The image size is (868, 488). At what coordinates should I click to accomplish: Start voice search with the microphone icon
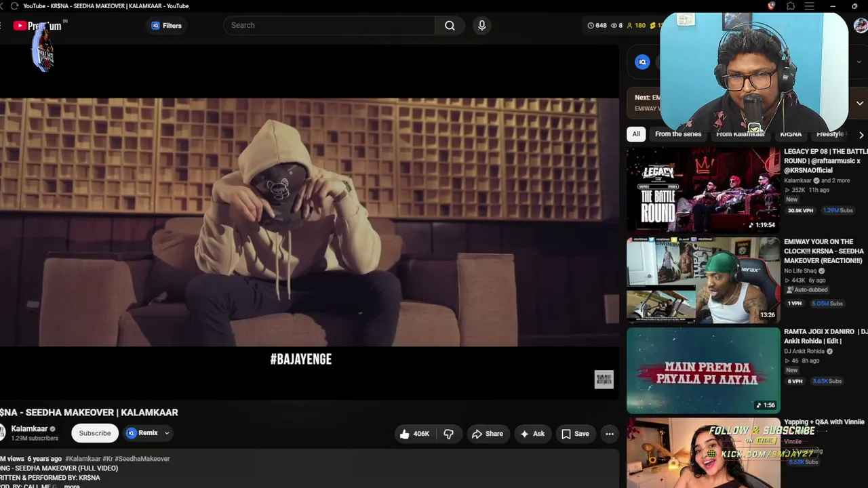(x=482, y=25)
